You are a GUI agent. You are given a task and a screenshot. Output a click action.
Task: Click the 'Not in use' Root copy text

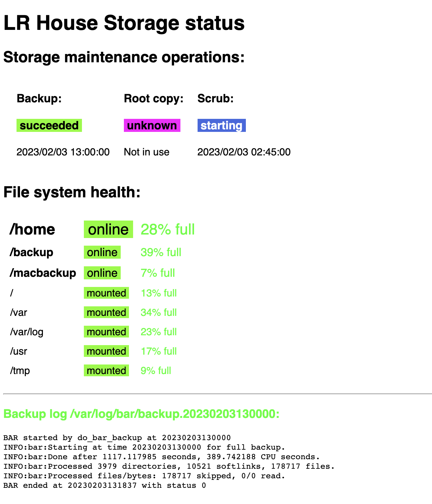click(146, 152)
